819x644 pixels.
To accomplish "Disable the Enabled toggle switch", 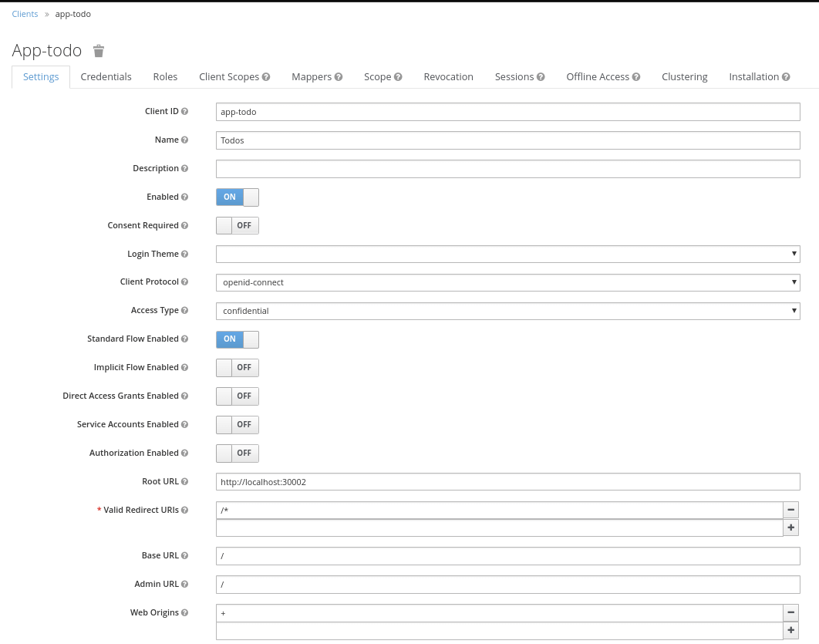I will pyautogui.click(x=237, y=197).
